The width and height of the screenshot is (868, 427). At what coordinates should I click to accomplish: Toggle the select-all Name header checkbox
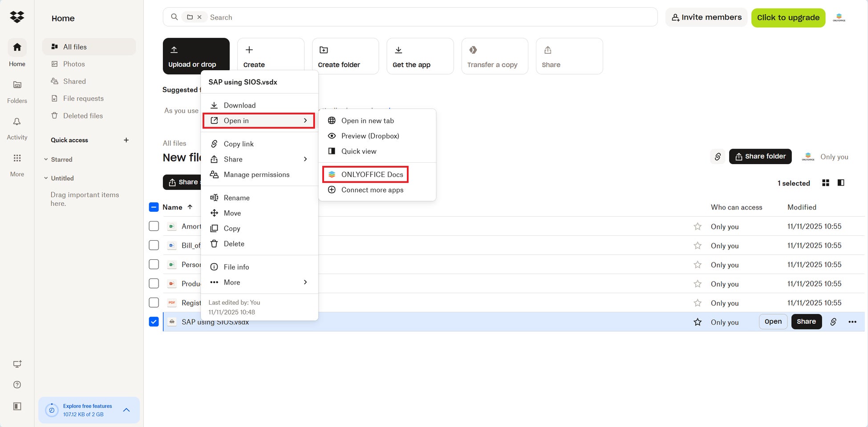[154, 207]
